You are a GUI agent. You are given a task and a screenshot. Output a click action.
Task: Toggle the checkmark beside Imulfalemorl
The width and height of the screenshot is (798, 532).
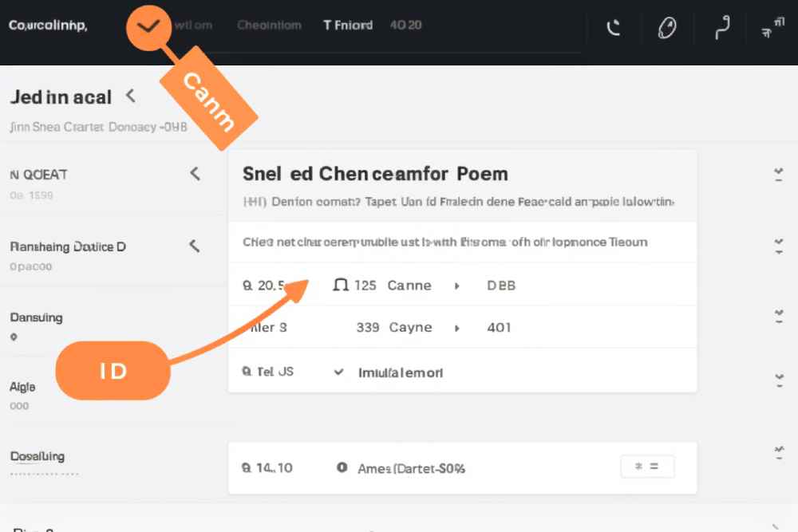339,372
